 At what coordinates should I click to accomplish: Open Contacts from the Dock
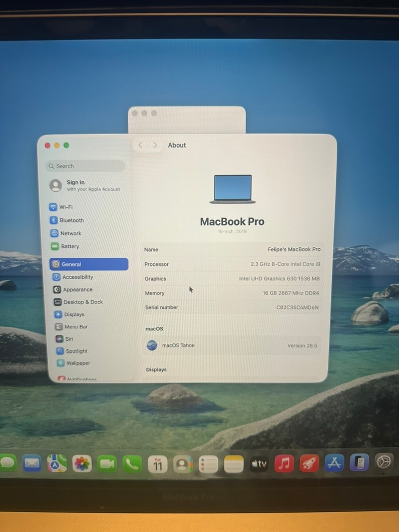tap(183, 464)
